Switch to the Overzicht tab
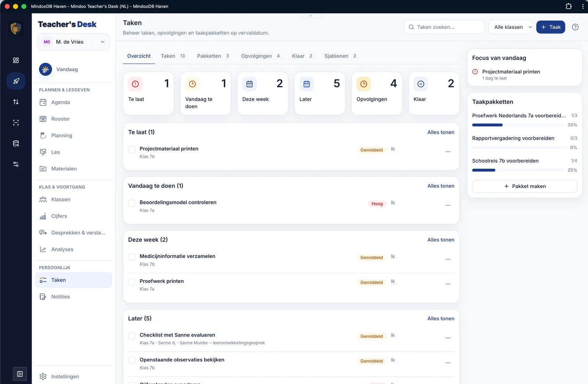588x384 pixels. tap(139, 56)
